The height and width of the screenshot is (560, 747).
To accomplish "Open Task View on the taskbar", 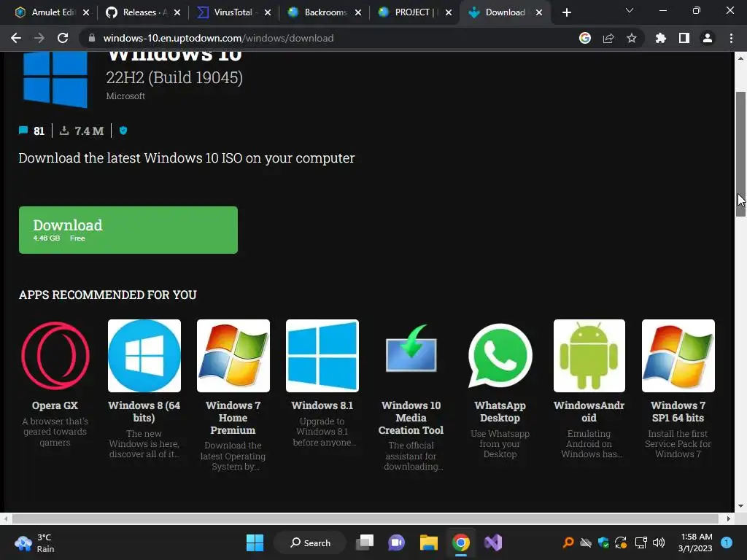I will [365, 542].
